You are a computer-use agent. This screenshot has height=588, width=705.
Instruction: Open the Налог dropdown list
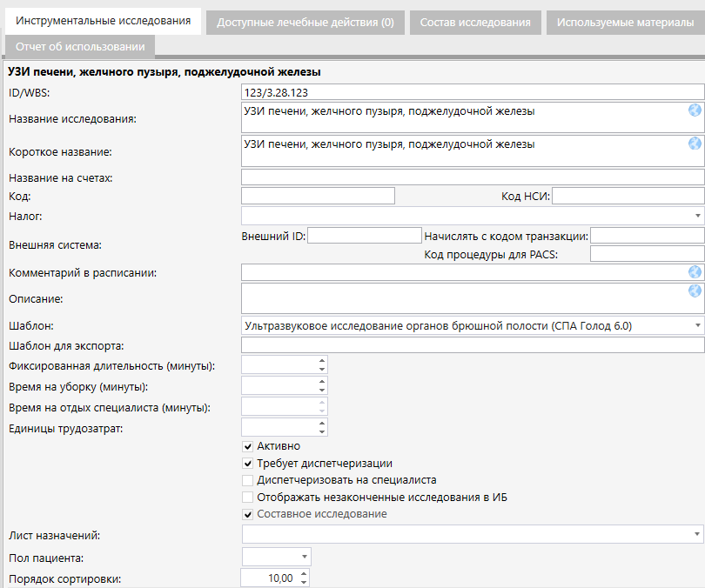tap(698, 215)
